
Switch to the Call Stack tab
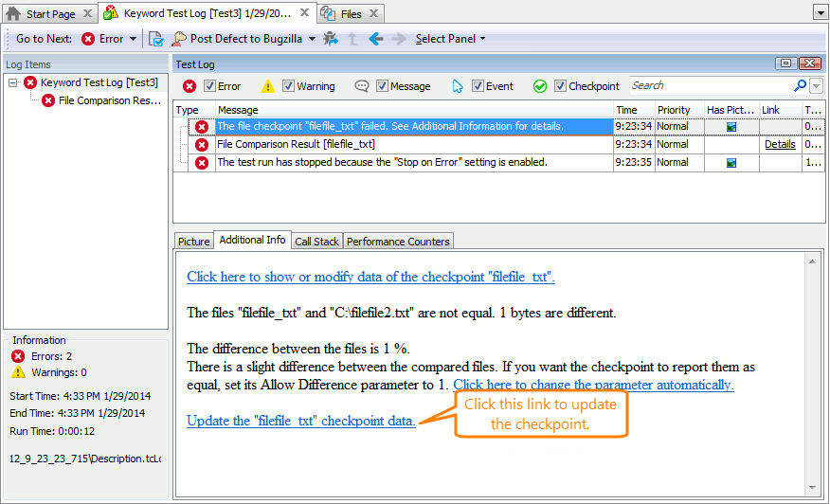point(316,242)
